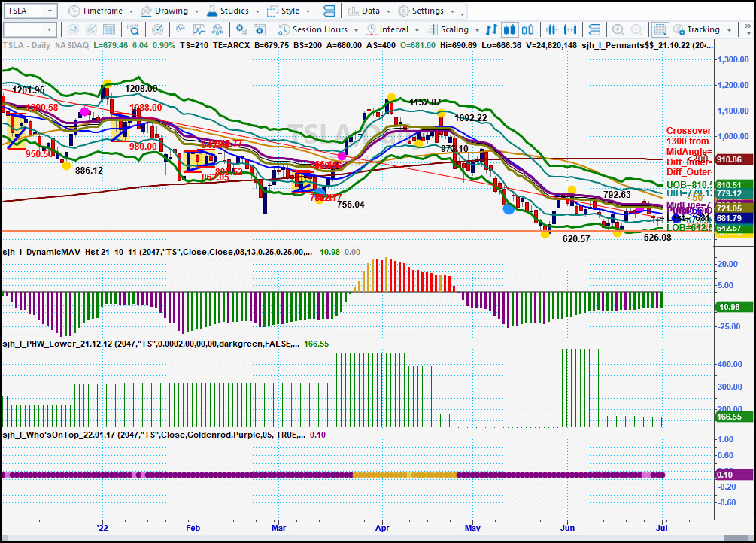Expand the Studies dropdown arrow
This screenshot has height=543, width=756.
[257, 11]
